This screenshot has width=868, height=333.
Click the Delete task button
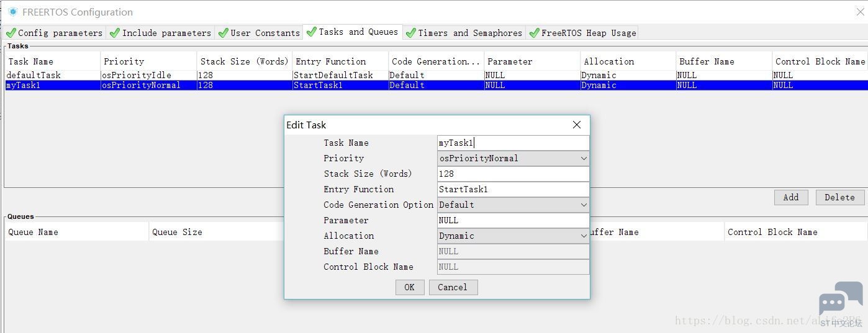coord(839,197)
